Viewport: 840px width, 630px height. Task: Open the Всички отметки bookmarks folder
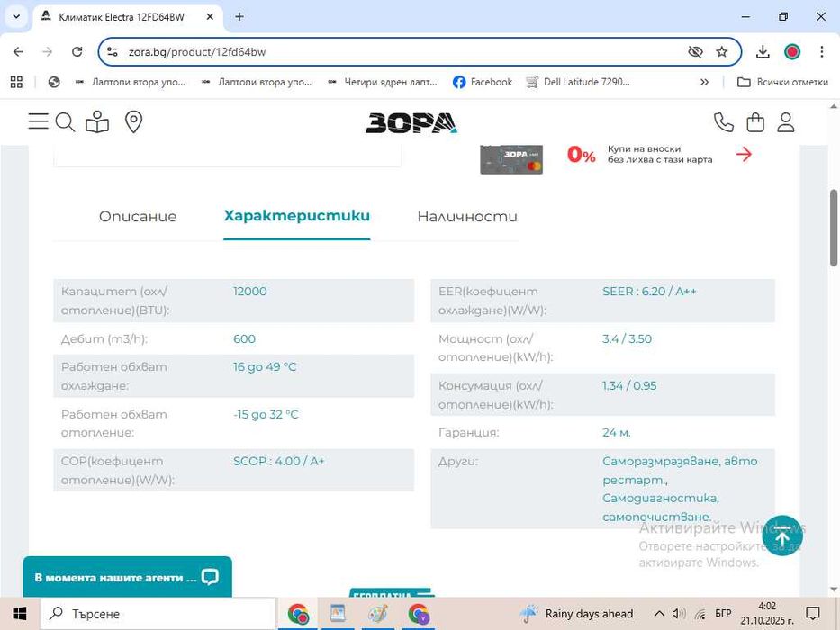point(782,82)
